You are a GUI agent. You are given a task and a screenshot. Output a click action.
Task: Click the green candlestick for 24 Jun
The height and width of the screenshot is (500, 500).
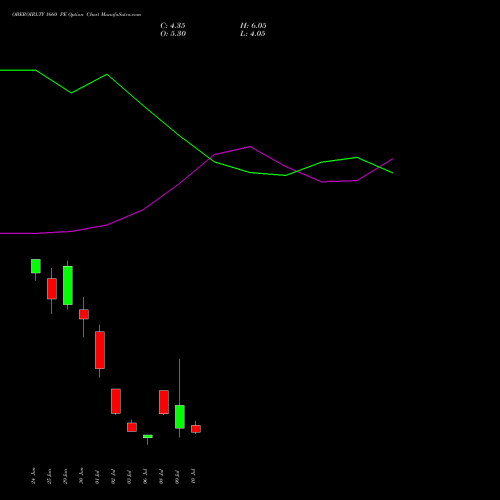pyautogui.click(x=36, y=266)
